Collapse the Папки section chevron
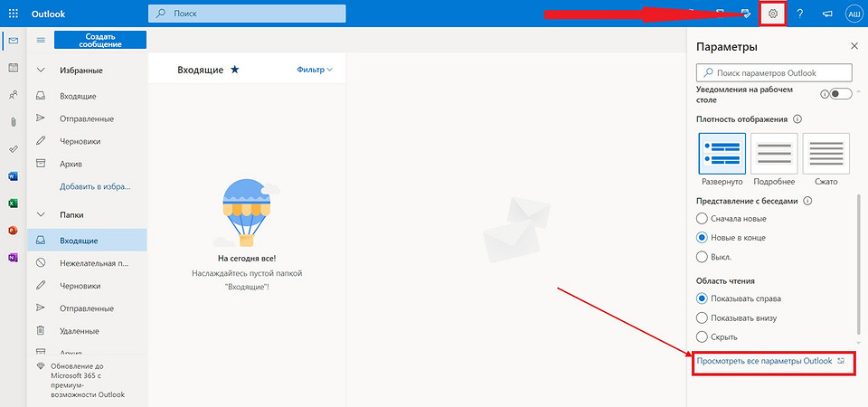868x407 pixels. click(41, 214)
